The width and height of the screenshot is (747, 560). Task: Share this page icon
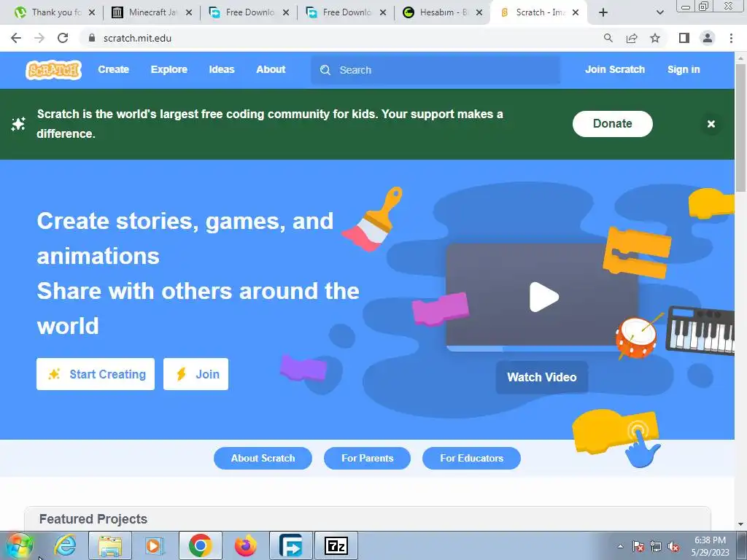click(x=632, y=38)
